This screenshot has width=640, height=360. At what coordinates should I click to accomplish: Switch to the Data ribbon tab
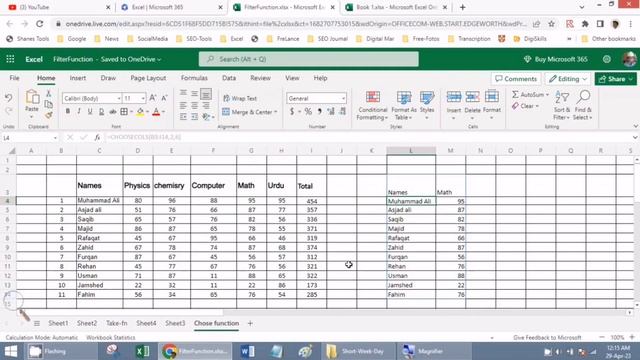coord(229,78)
